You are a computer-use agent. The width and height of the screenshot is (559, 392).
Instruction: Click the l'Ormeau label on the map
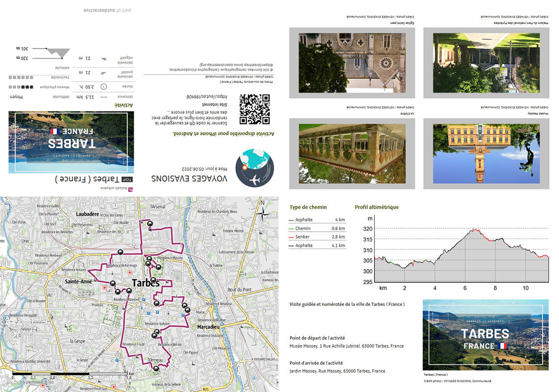[156, 360]
